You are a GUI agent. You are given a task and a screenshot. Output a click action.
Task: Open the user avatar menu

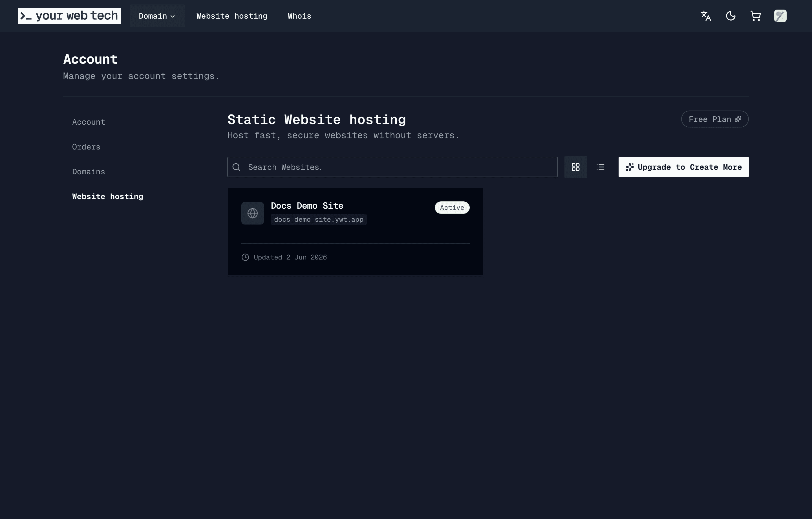780,16
